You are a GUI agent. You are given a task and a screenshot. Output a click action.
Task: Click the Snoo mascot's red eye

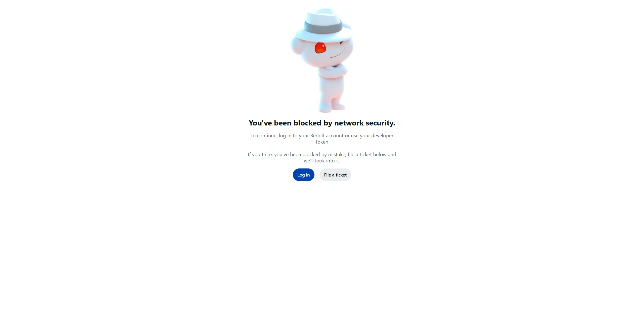(320, 48)
